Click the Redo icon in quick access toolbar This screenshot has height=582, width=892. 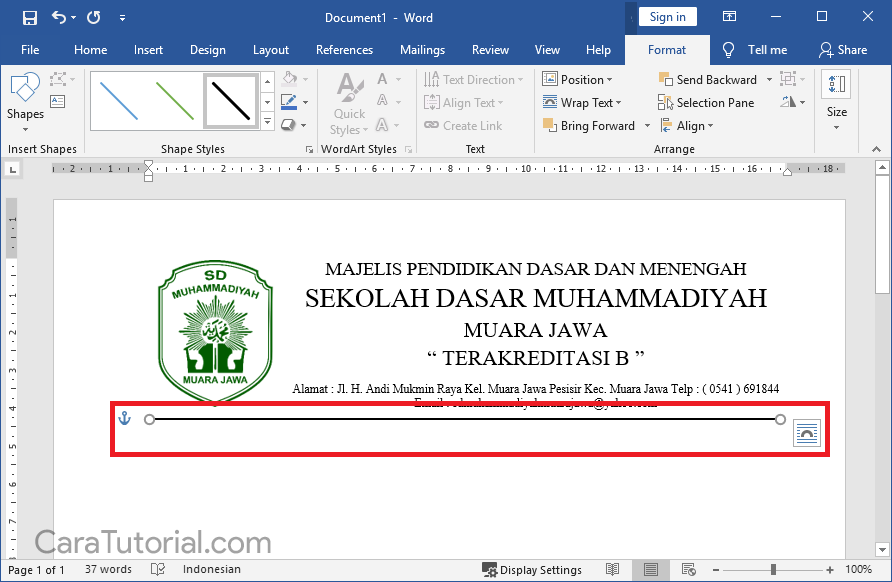pyautogui.click(x=94, y=18)
